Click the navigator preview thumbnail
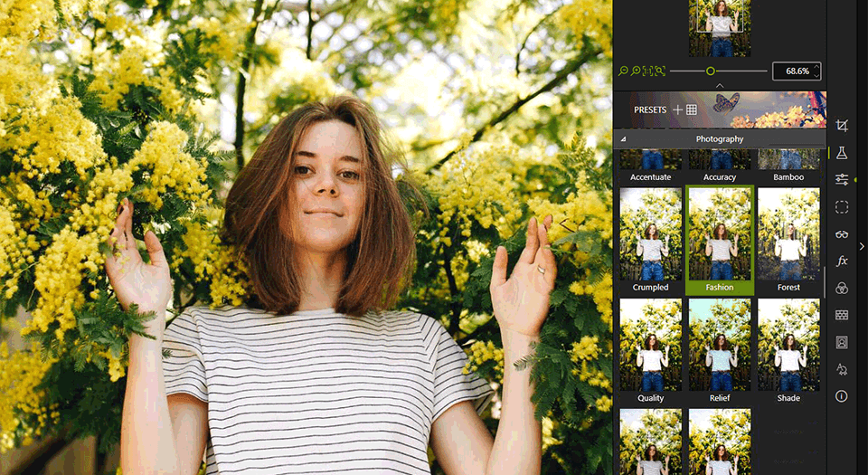This screenshot has width=868, height=475. [720, 28]
